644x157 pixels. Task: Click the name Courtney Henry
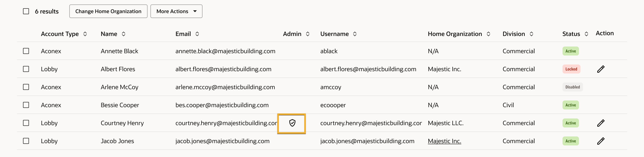122,123
